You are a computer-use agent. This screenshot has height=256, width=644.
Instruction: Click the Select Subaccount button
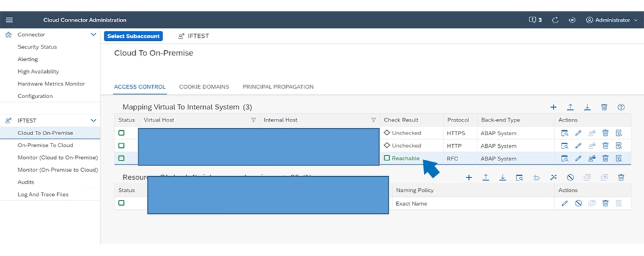(x=133, y=36)
